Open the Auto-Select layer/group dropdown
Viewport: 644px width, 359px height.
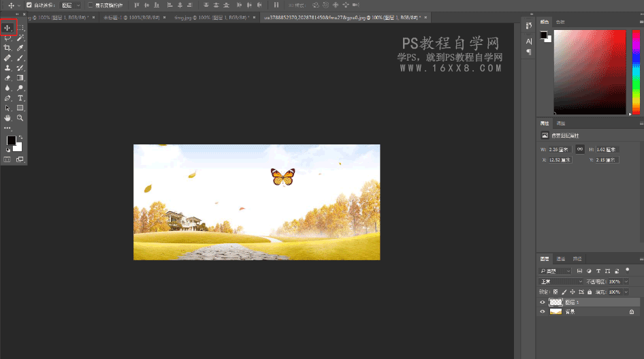(71, 5)
